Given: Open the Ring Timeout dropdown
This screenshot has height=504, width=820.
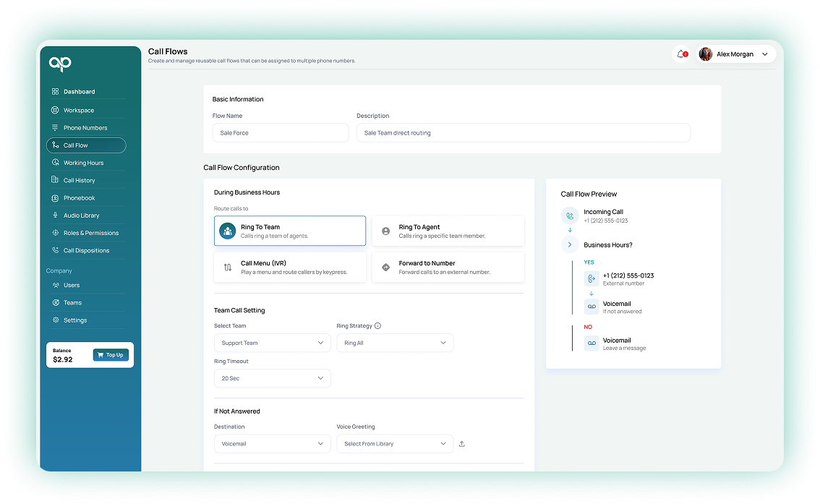Looking at the screenshot, I should coord(272,378).
